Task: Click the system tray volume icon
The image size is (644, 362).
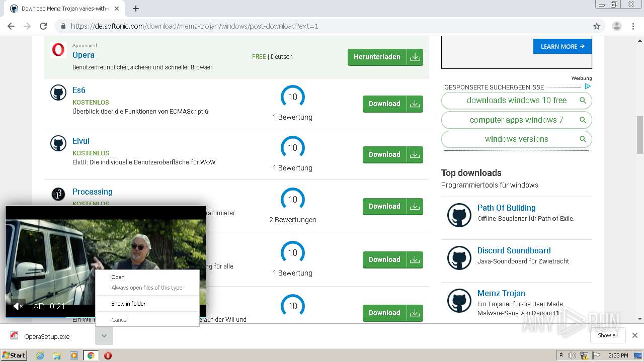Action: pyautogui.click(x=572, y=355)
